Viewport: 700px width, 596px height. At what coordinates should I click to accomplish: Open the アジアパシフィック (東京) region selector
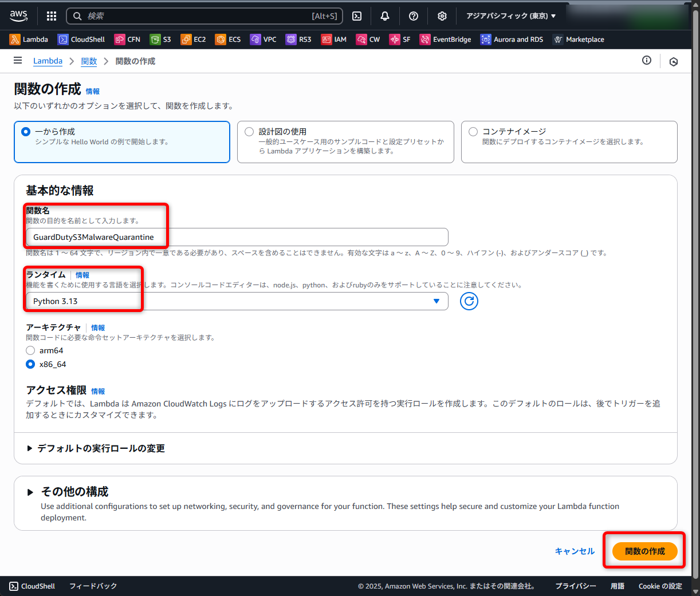click(x=511, y=16)
